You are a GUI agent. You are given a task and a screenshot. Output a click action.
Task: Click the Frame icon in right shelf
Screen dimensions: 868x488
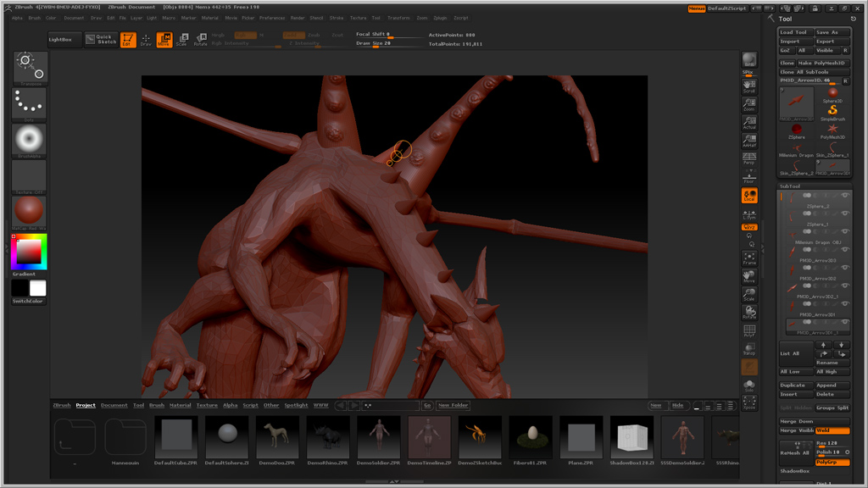tap(748, 258)
